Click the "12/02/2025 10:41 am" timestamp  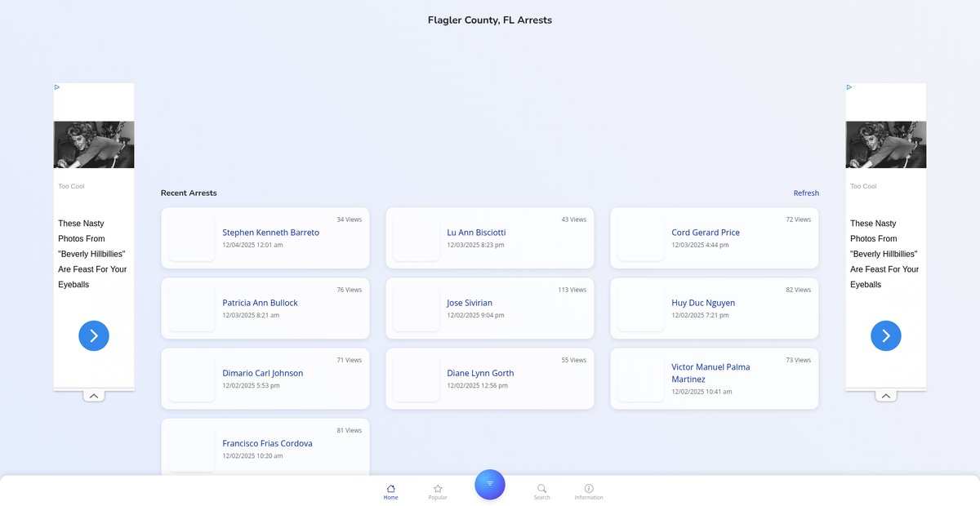[702, 392]
